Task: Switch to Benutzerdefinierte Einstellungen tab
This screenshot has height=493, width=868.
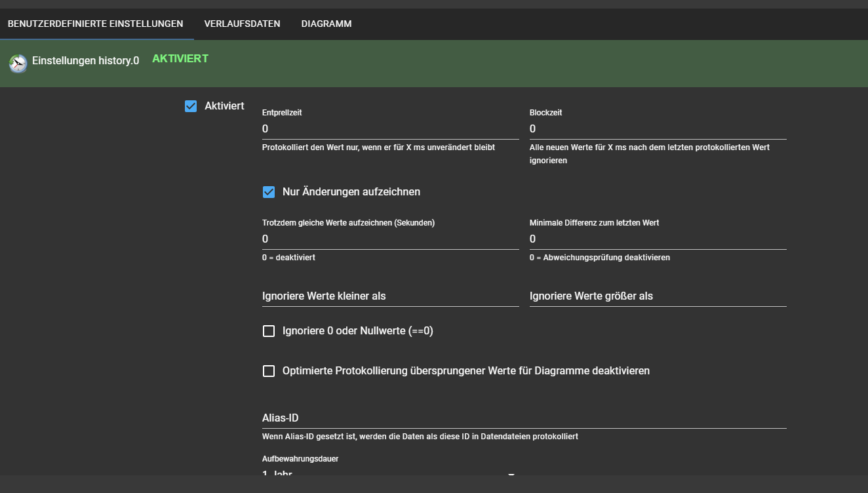Action: point(96,24)
